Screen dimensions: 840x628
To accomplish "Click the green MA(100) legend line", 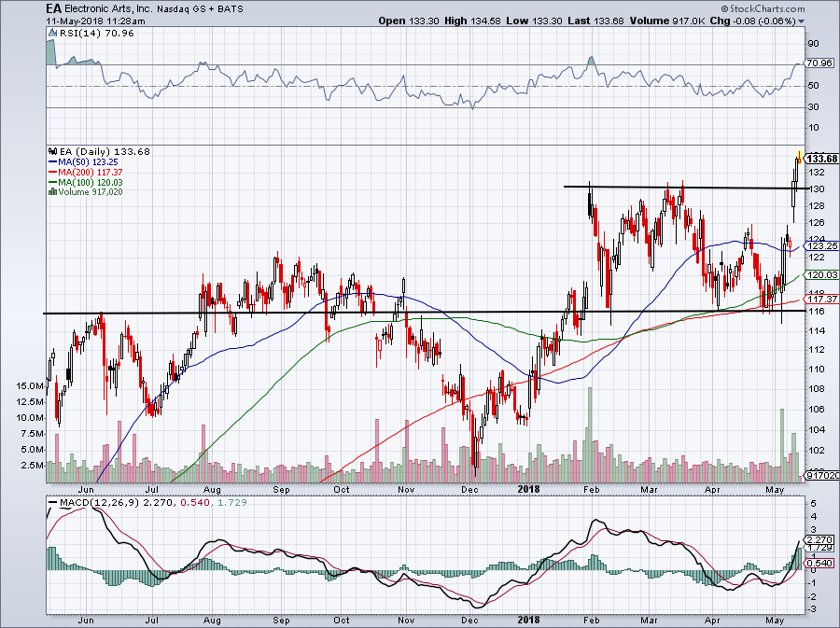I will (x=52, y=182).
